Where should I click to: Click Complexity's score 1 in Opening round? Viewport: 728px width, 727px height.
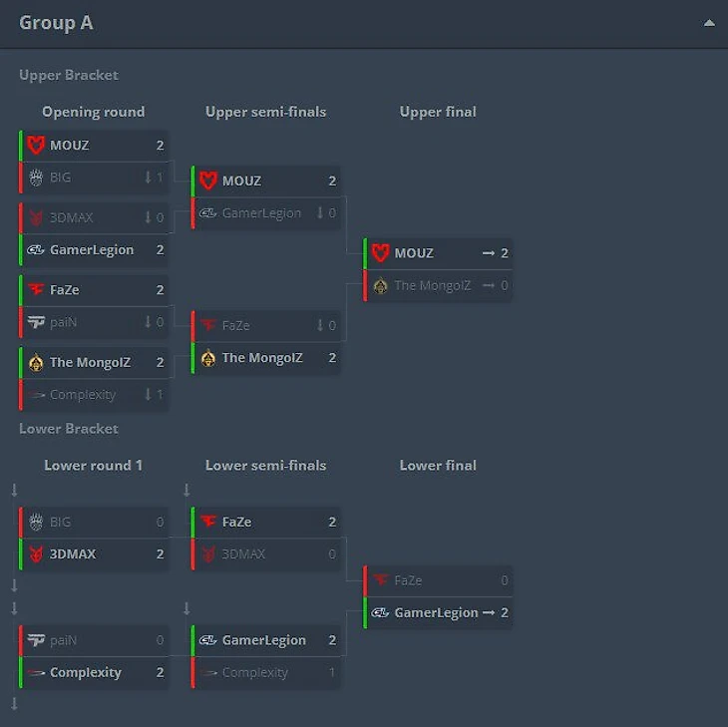click(x=160, y=395)
